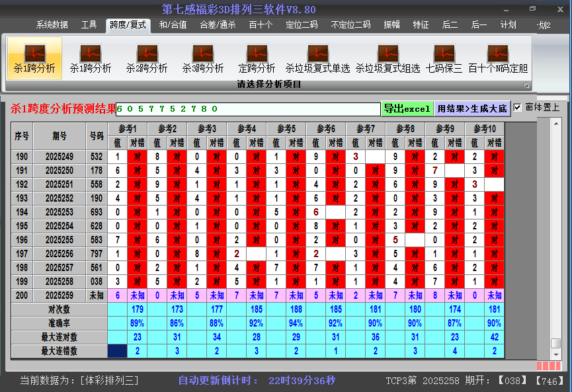Switch to the 合差/通杀 tab

(218, 25)
